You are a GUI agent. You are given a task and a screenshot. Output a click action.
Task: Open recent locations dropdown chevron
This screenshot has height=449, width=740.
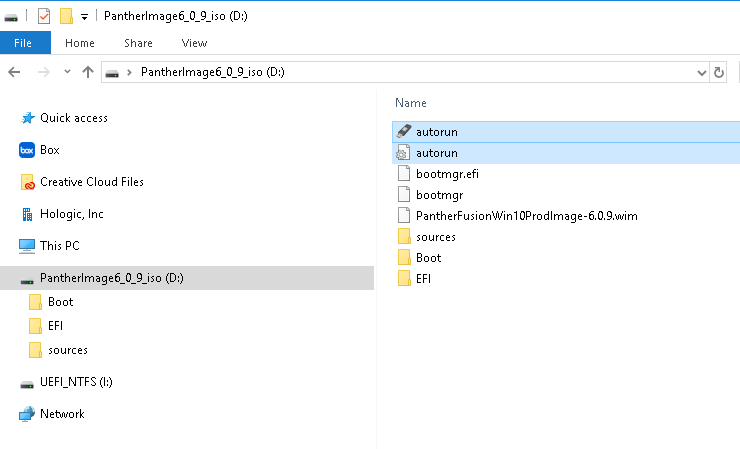(x=67, y=72)
